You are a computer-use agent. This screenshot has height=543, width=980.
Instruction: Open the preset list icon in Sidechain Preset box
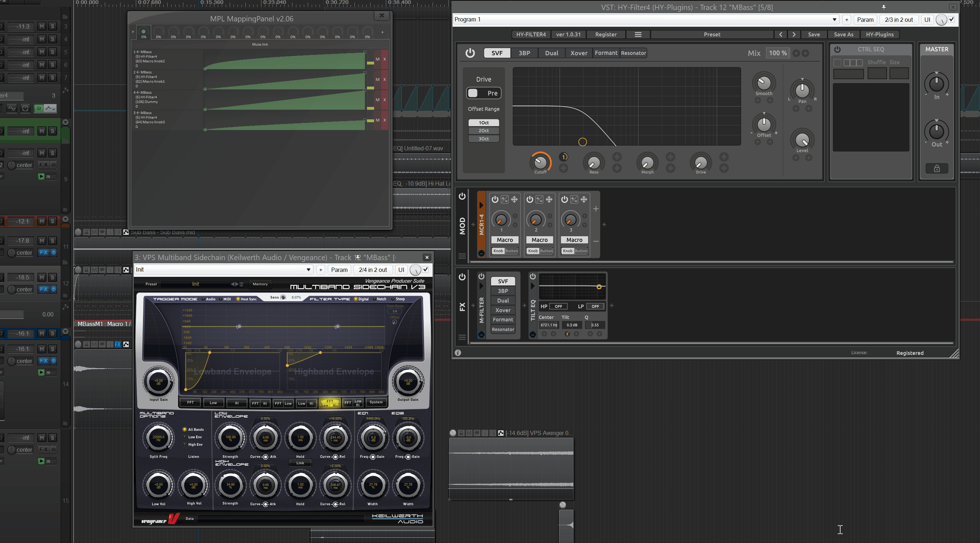pos(241,284)
